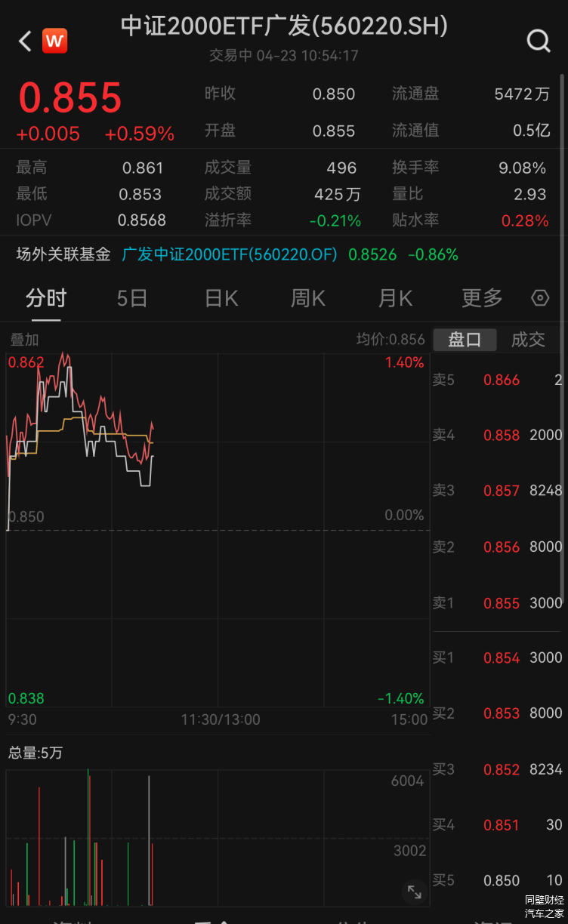This screenshot has width=568, height=924.
Task: Tap the volume bar chart
Action: click(218, 838)
